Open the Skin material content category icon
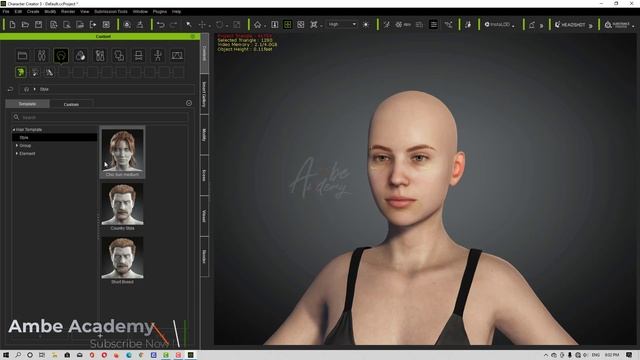 click(80, 56)
